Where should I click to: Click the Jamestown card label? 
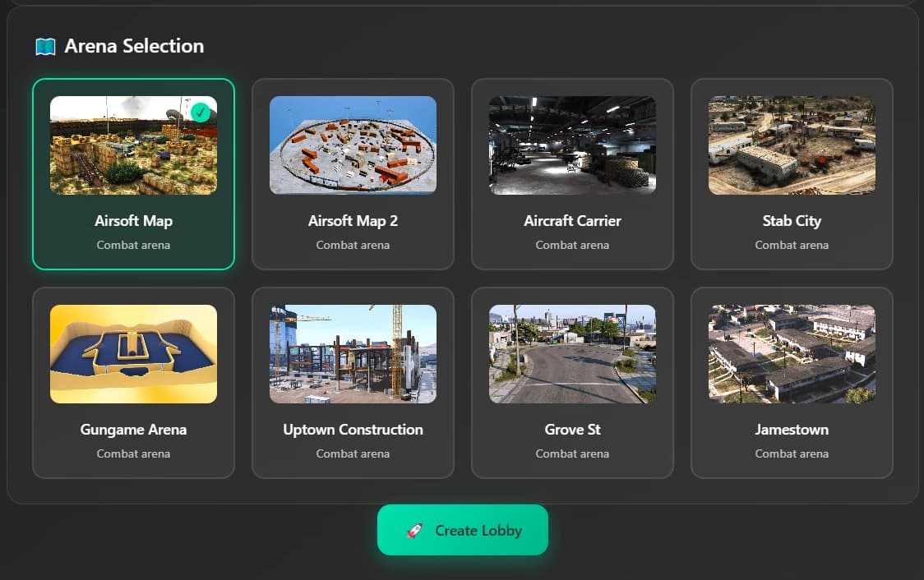(x=792, y=430)
